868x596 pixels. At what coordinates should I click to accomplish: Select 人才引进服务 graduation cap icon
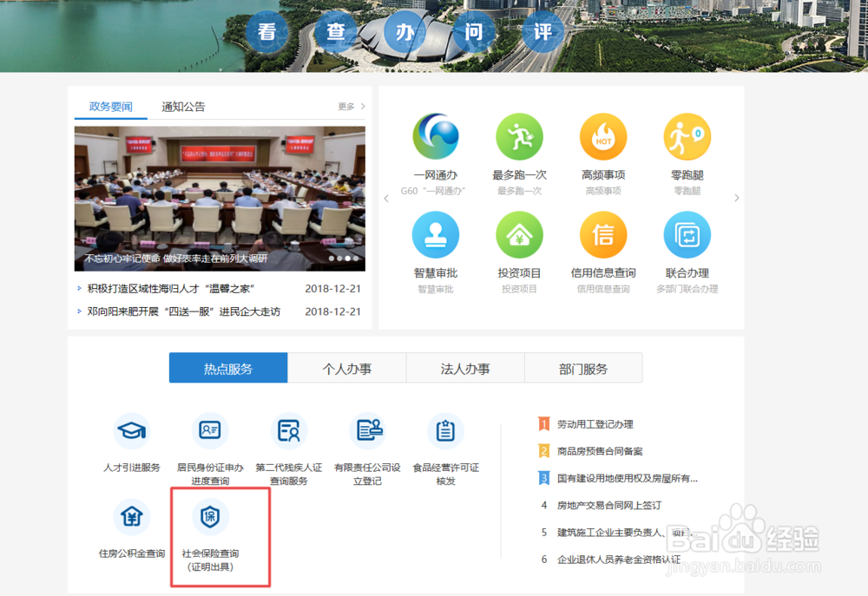[x=132, y=430]
